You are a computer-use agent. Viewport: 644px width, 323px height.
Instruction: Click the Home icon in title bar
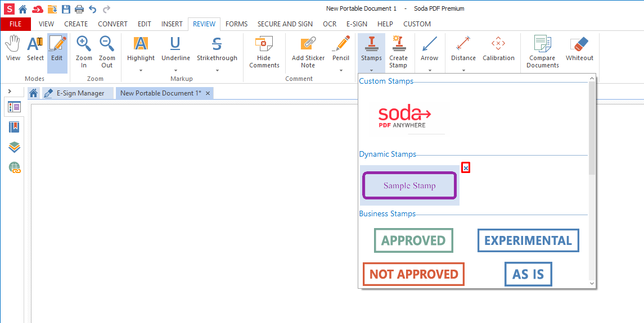click(x=23, y=8)
